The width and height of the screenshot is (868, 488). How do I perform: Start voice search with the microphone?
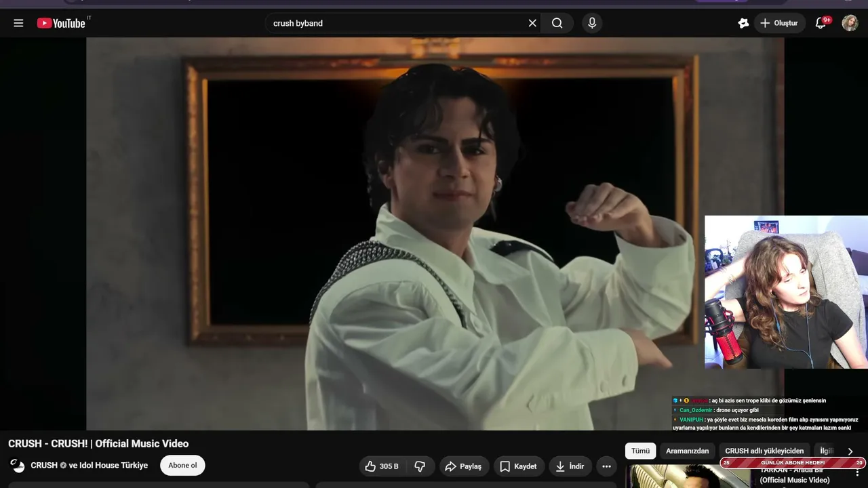(592, 23)
